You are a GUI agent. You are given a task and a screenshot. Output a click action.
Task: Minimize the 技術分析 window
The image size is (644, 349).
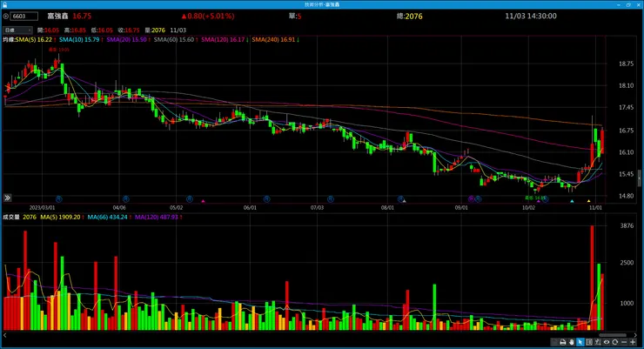tap(619, 4)
